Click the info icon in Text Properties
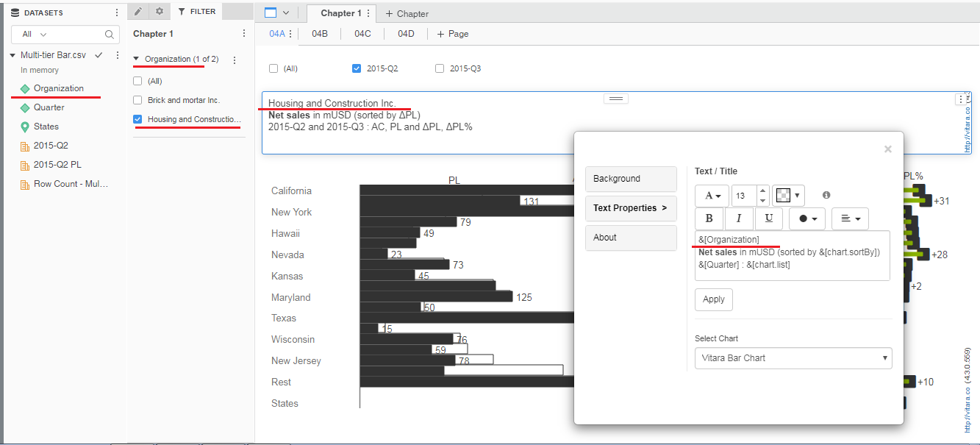The width and height of the screenshot is (980, 445). pyautogui.click(x=826, y=196)
